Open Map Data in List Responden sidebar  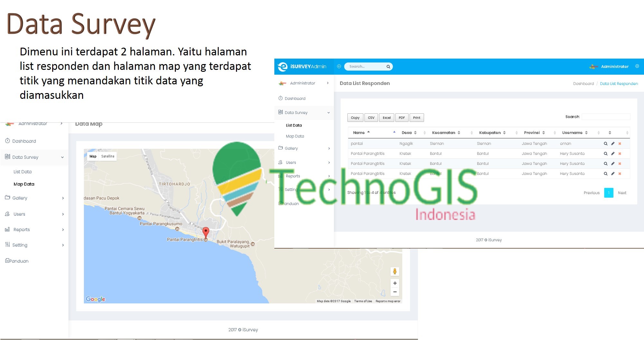coord(295,136)
